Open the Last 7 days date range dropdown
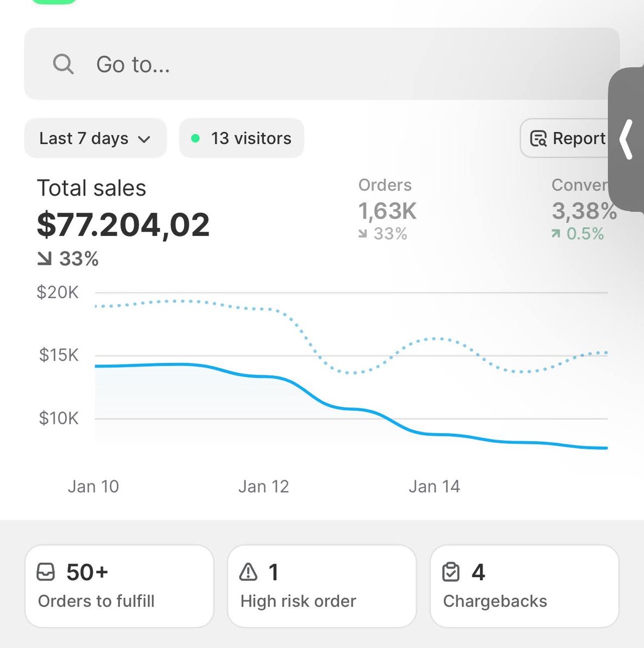Viewport: 644px width, 648px height. [96, 139]
